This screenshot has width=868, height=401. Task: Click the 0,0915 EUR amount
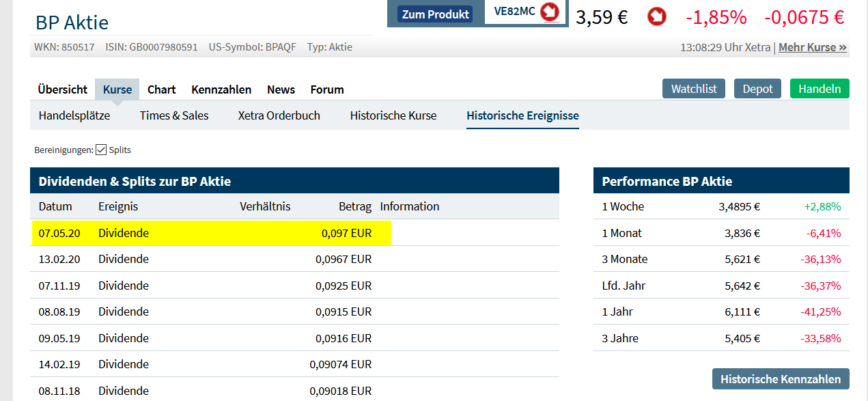[344, 312]
